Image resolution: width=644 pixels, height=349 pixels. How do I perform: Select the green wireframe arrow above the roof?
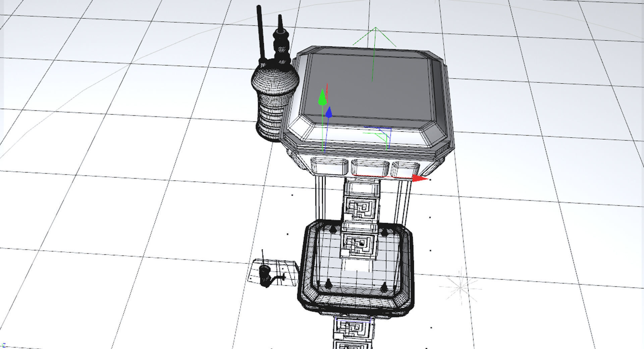tap(375, 54)
